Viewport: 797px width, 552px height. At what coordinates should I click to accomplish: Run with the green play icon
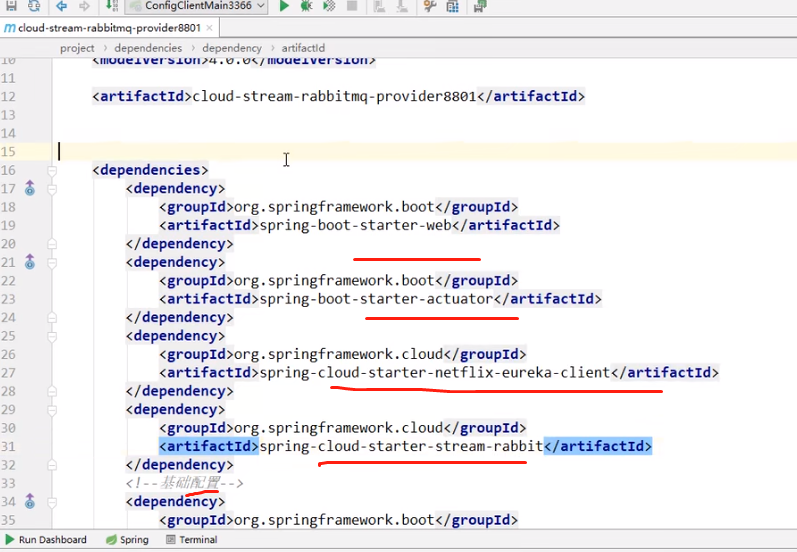point(284,6)
